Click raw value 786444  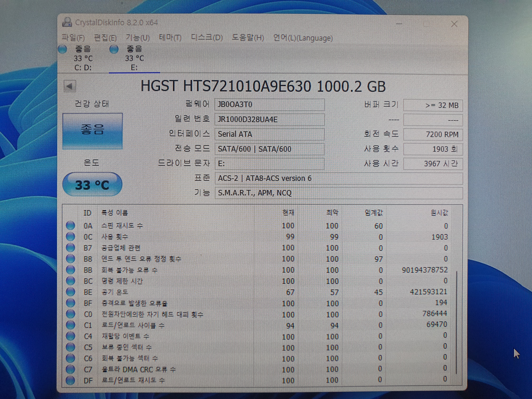(435, 313)
